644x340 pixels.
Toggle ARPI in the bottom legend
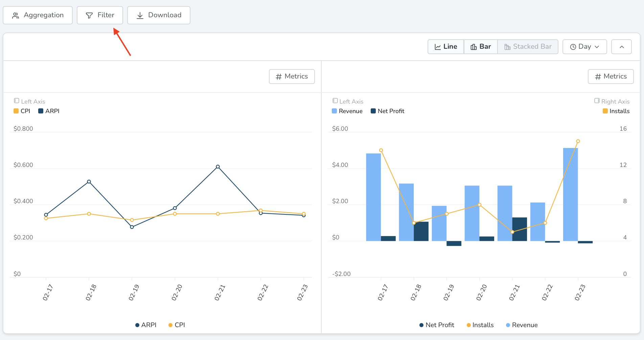(146, 325)
